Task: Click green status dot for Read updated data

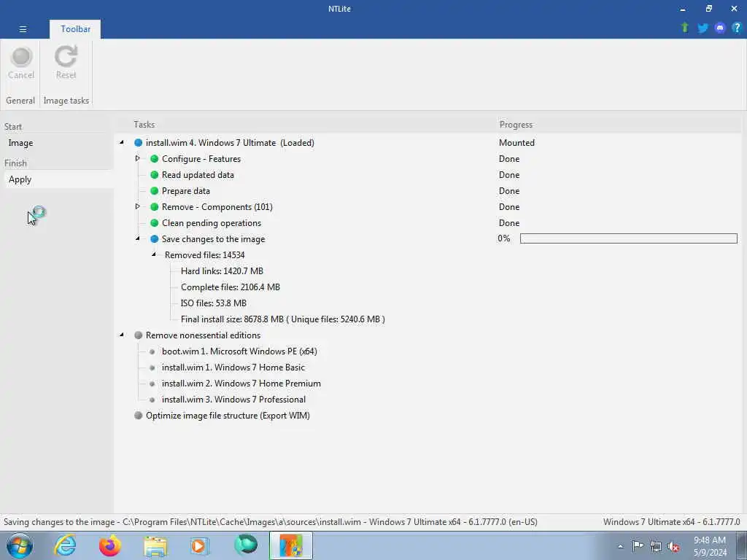Action: 155,175
